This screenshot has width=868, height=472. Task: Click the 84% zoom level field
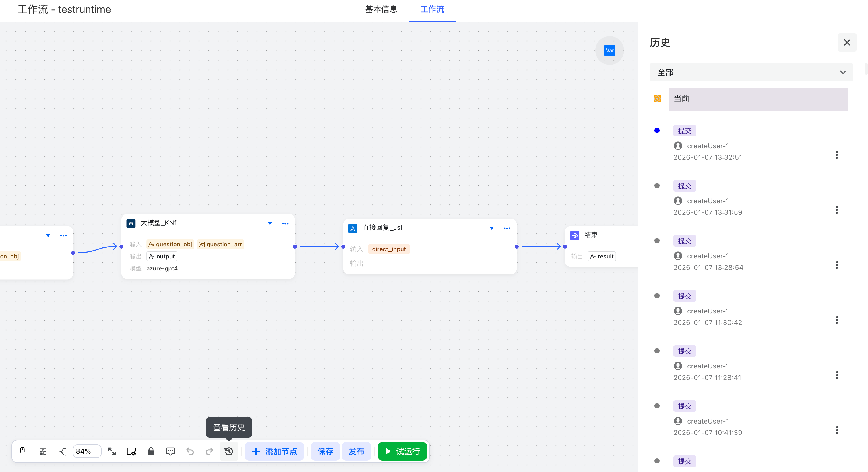click(x=87, y=451)
